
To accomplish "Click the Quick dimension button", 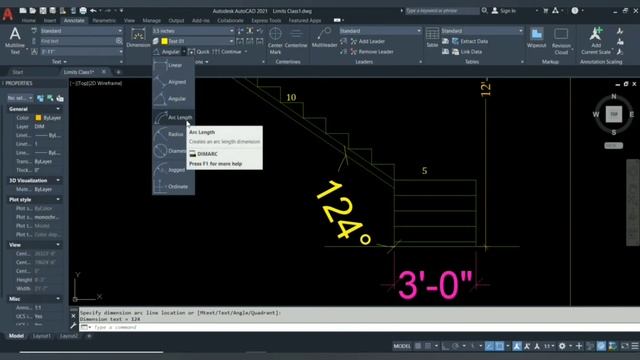I will point(199,52).
